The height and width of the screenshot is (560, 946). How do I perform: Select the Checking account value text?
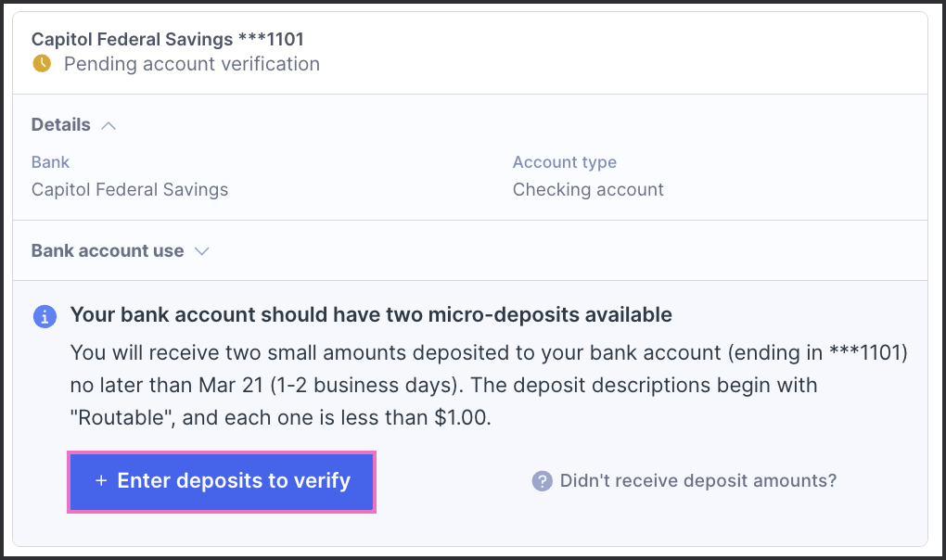[588, 189]
